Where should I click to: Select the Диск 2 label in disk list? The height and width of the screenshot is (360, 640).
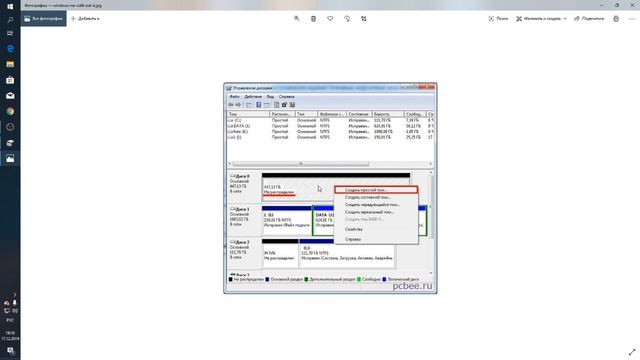[x=242, y=242]
